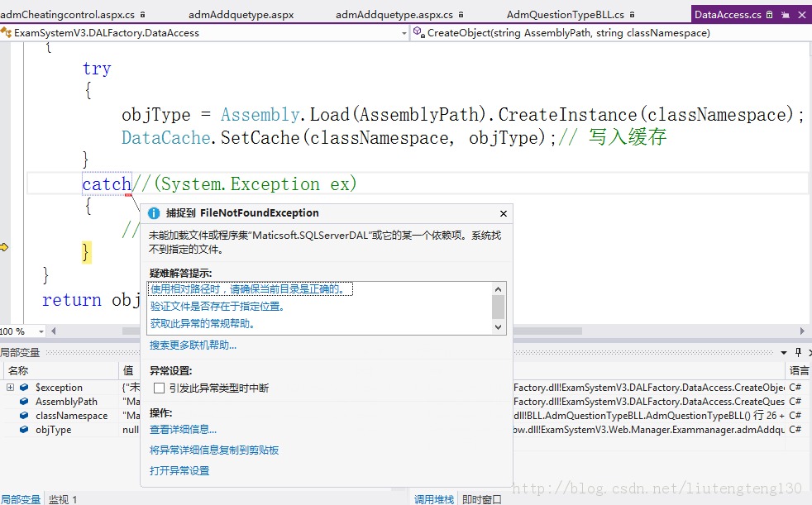Click the pin icon on DataAccess.cs tab
Screen dimensions: 812x505
[785, 15]
